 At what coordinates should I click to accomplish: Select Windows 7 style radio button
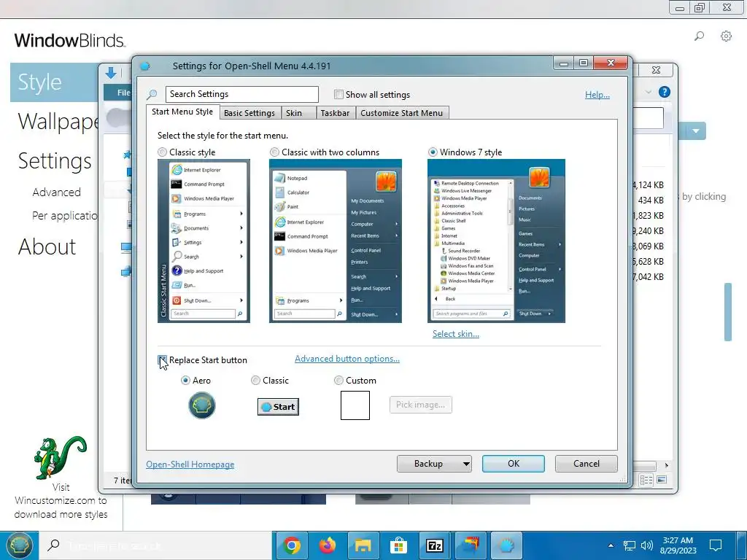click(x=433, y=152)
